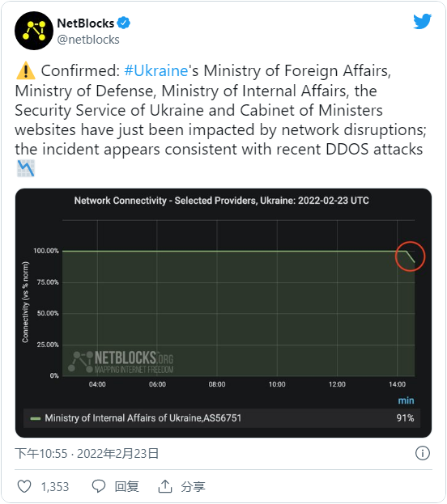Click the NetBlocks profile avatar

pyautogui.click(x=34, y=31)
